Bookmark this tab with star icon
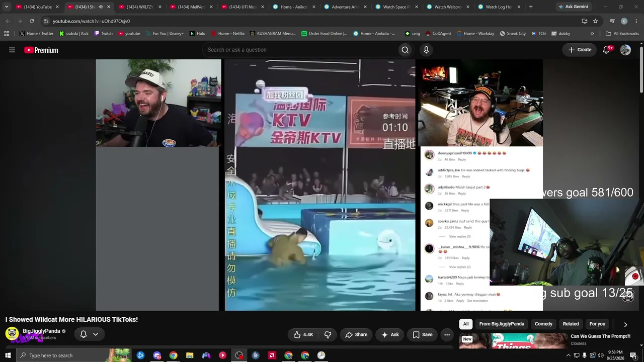Image resolution: width=644 pixels, height=362 pixels. (x=595, y=21)
